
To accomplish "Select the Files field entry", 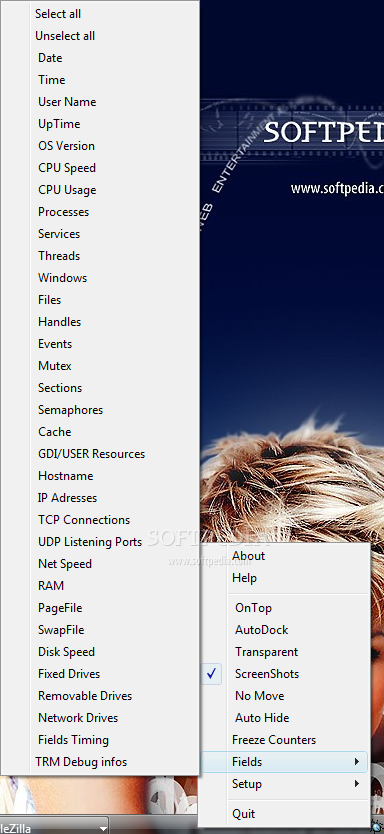I will [x=100, y=299].
